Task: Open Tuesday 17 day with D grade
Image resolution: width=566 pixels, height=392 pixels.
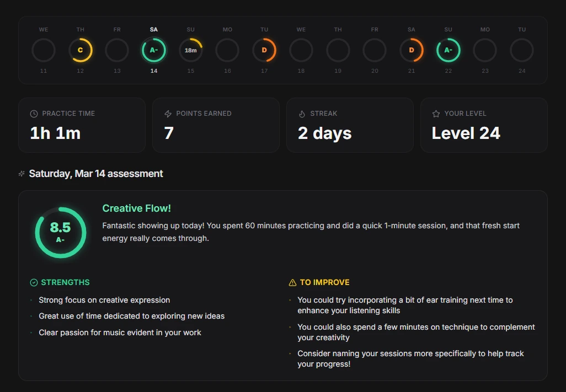Action: (264, 50)
